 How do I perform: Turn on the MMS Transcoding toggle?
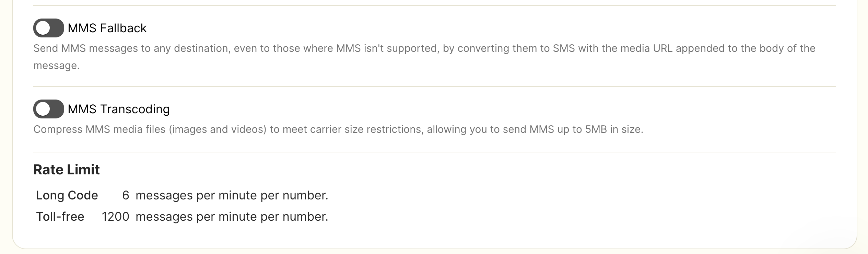pos(48,109)
